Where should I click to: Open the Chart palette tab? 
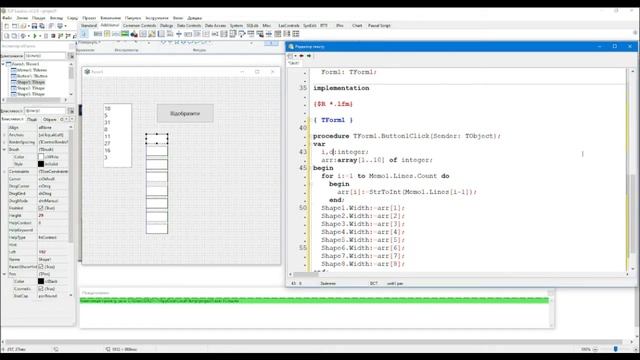pyautogui.click(x=357, y=25)
